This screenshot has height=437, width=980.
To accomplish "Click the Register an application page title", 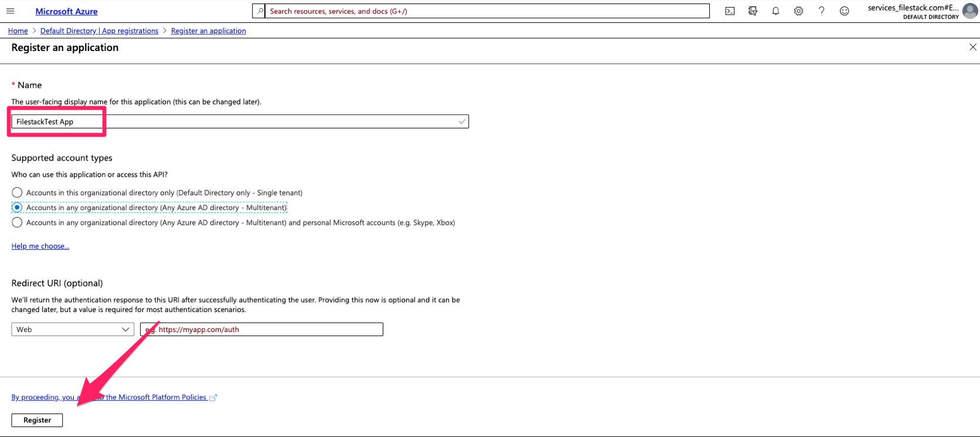I will click(65, 48).
